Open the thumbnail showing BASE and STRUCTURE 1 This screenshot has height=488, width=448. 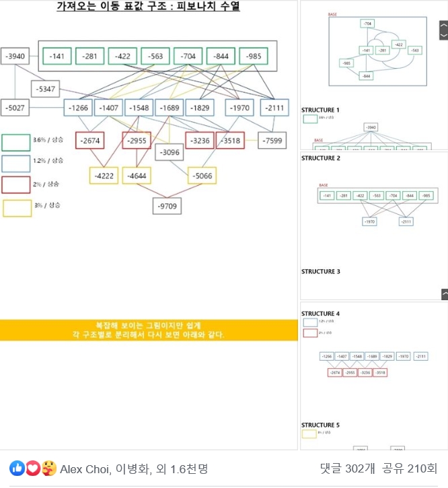click(x=373, y=75)
